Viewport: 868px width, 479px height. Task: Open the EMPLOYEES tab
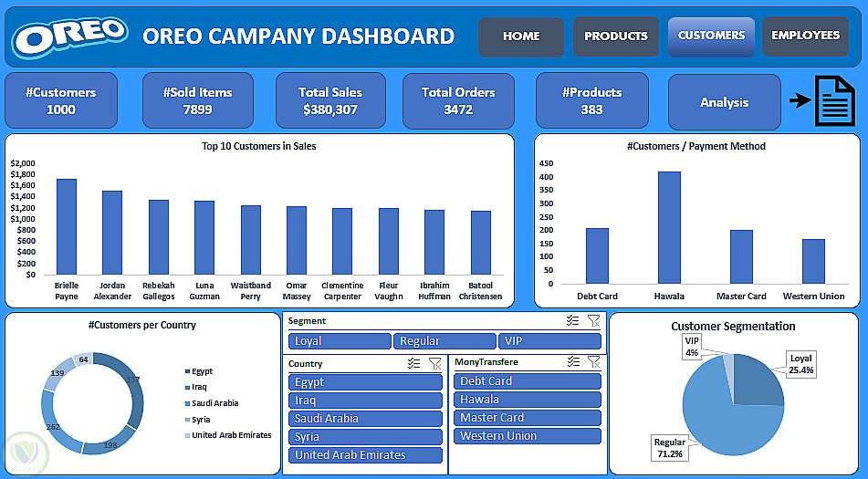(x=805, y=36)
